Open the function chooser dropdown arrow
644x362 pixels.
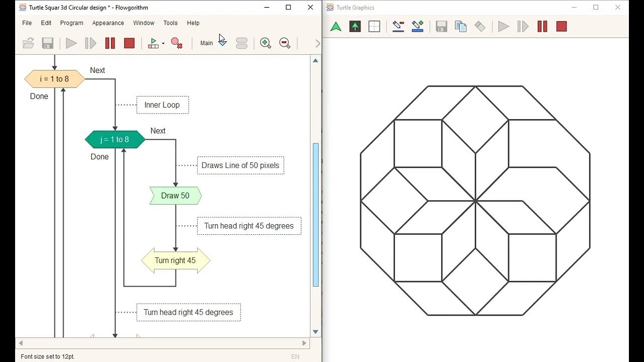click(222, 43)
